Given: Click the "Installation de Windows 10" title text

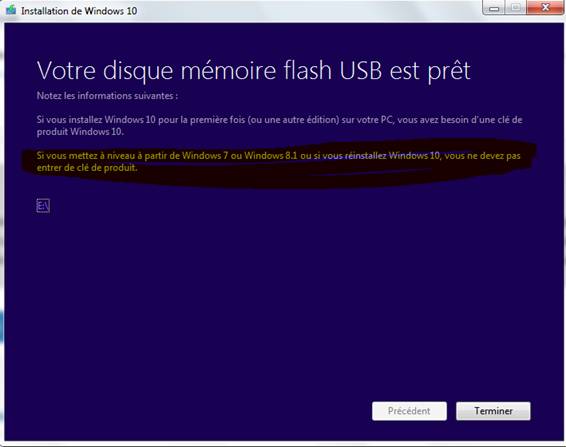Looking at the screenshot, I should [79, 11].
